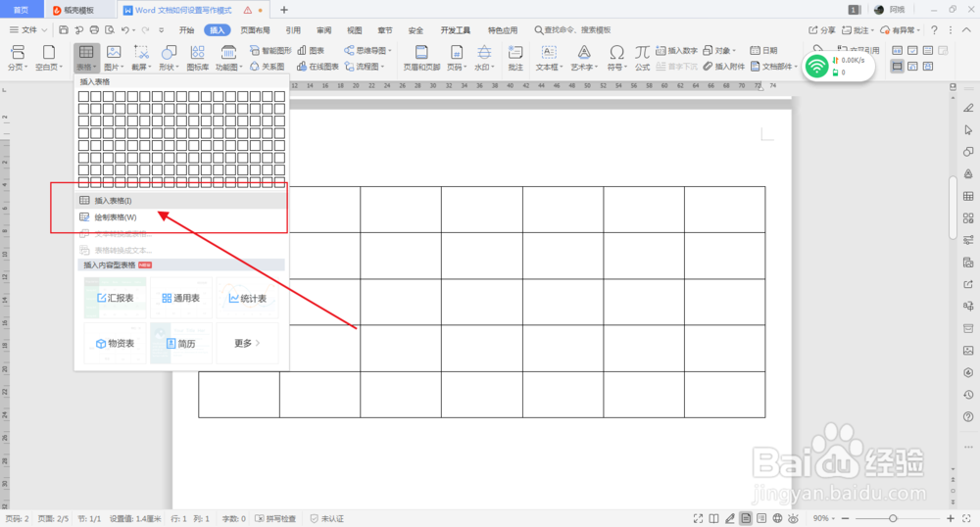Image resolution: width=980 pixels, height=527 pixels.
Task: Open the Picture (图片) dropdown
Action: coord(114,58)
